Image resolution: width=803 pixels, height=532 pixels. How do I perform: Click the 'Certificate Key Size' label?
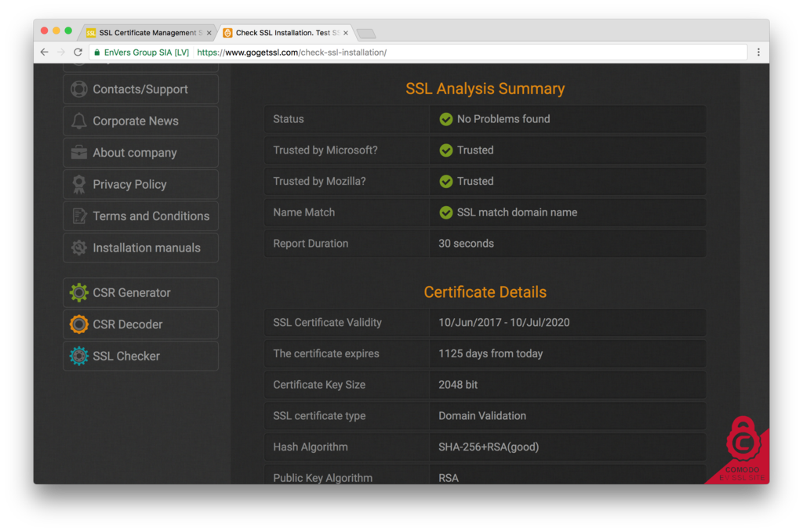(x=319, y=385)
